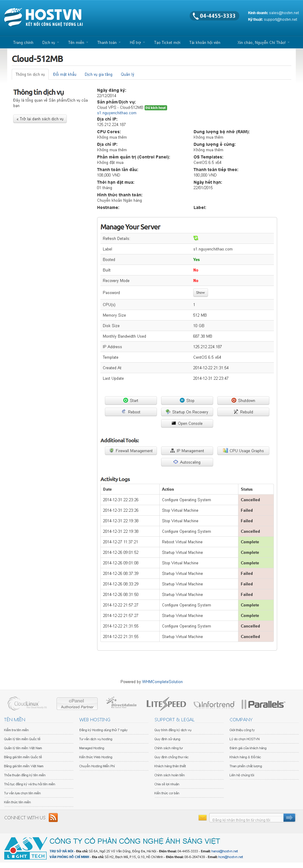Click the RSS feed icon
303x868 pixels.
click(x=53, y=817)
